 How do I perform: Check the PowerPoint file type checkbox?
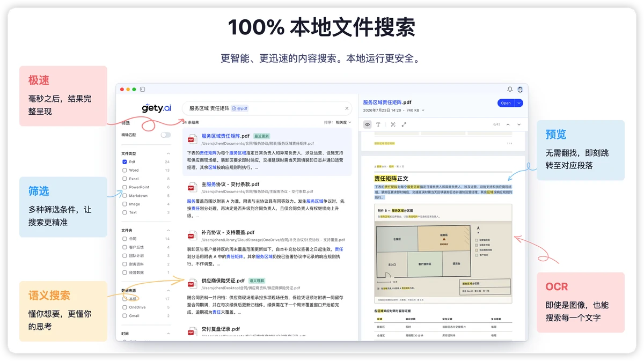click(x=125, y=187)
